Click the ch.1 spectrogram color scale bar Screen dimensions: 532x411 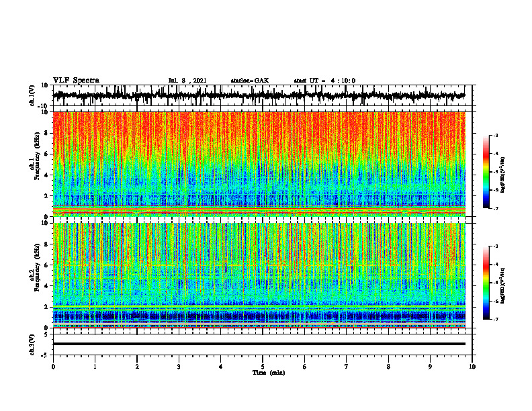[x=486, y=172]
